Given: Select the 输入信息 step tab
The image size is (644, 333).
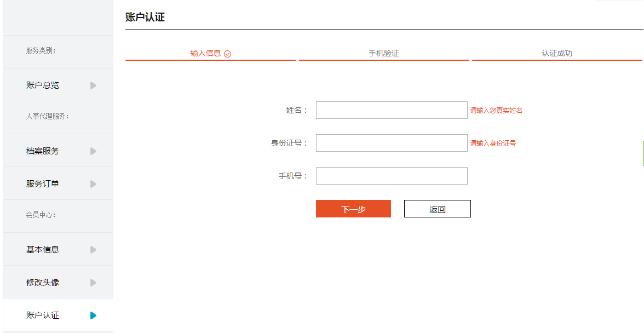Looking at the screenshot, I should pyautogui.click(x=210, y=54).
